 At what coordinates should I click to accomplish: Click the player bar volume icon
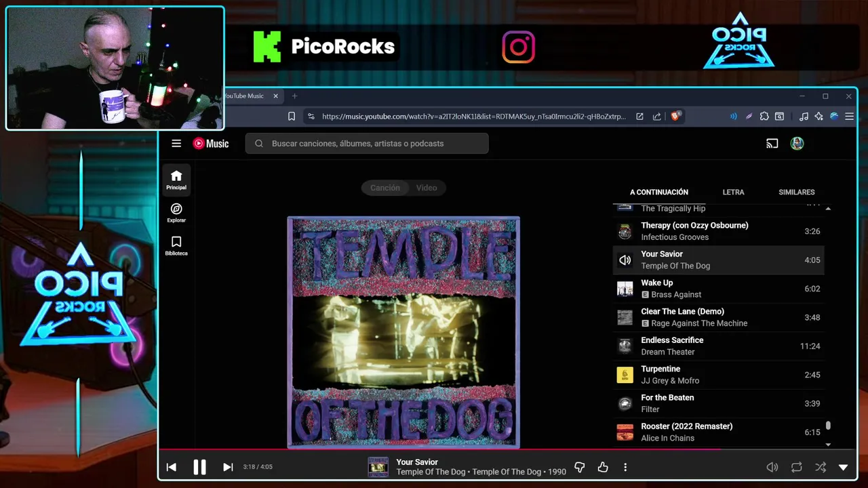pyautogui.click(x=772, y=467)
